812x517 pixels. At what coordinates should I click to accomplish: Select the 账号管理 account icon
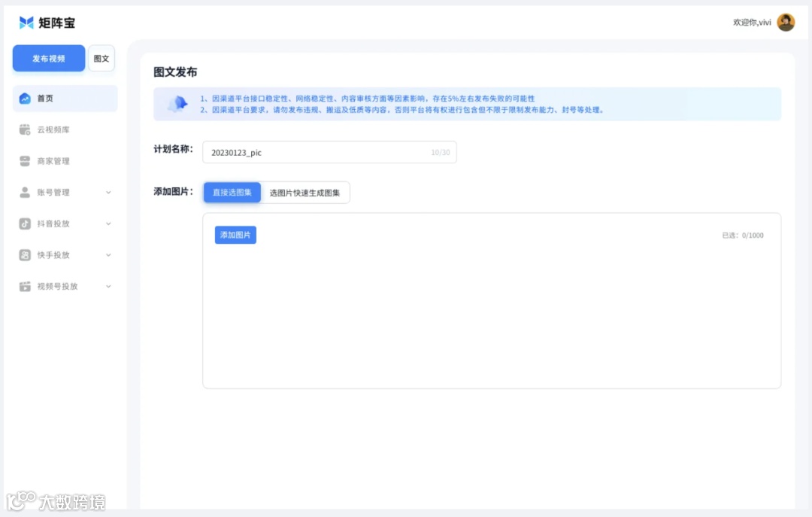click(x=23, y=192)
